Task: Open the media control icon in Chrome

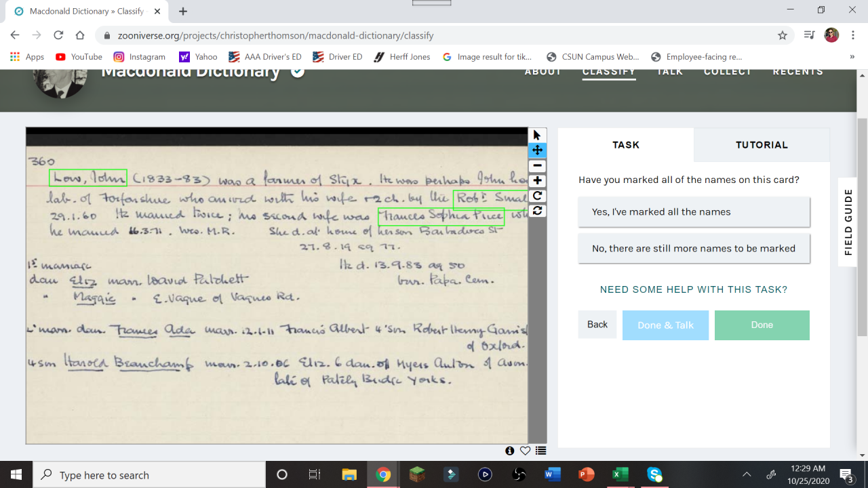Action: point(809,35)
